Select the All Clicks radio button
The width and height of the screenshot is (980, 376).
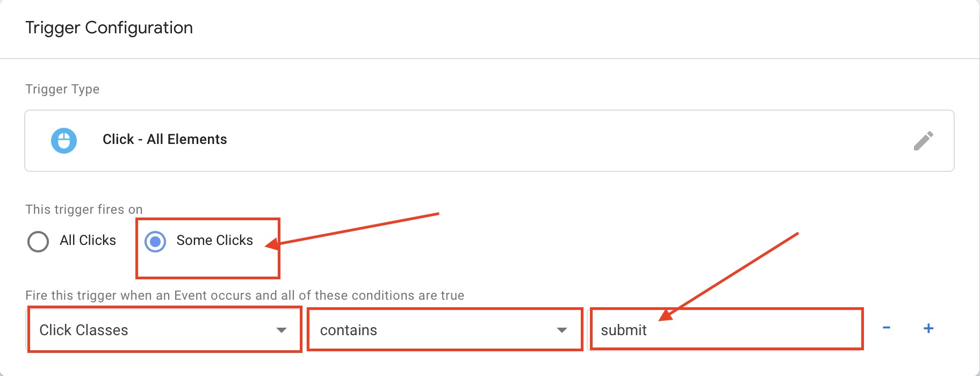click(x=38, y=242)
